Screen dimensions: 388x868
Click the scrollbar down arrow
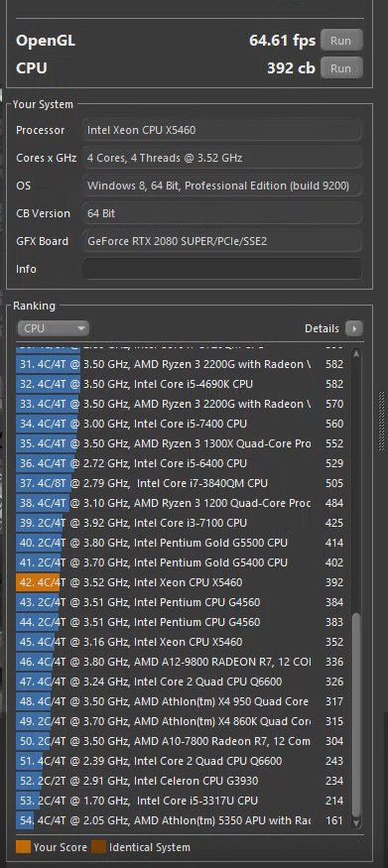coord(356,822)
